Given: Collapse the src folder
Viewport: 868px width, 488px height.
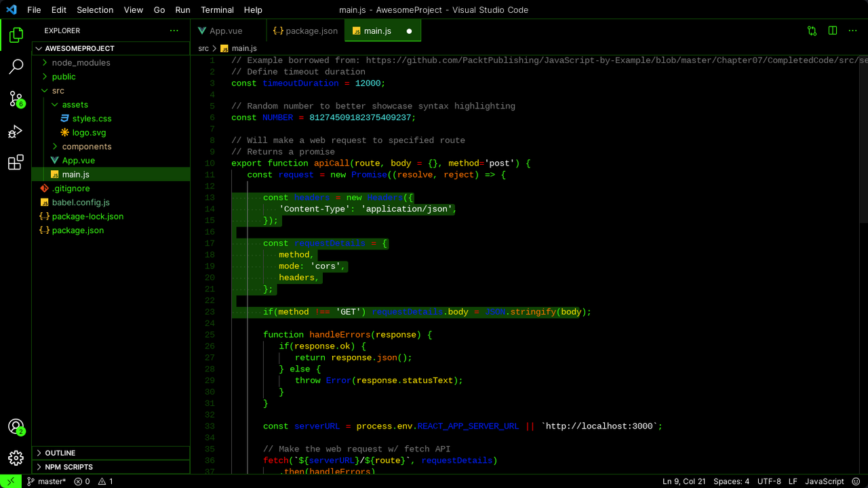Looking at the screenshot, I should (x=111, y=90).
